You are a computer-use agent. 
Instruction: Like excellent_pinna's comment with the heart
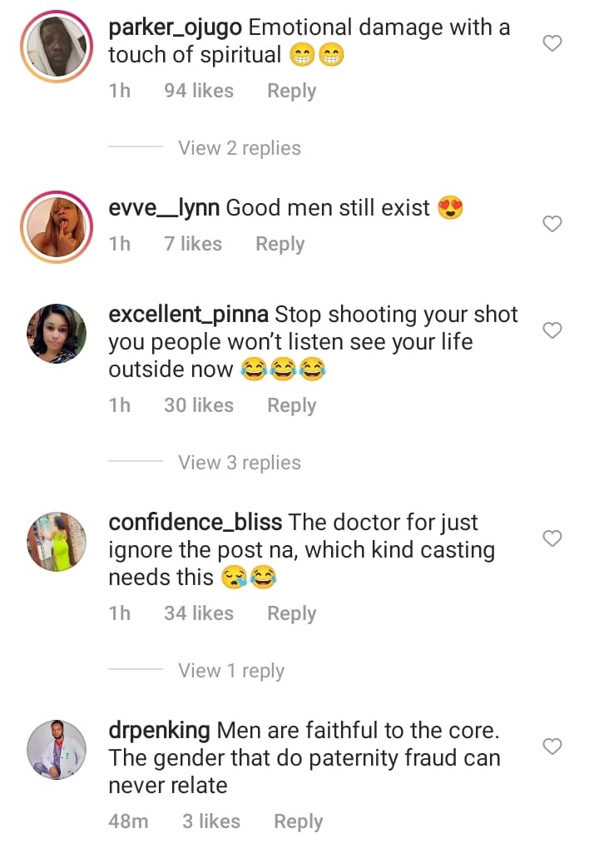552,330
